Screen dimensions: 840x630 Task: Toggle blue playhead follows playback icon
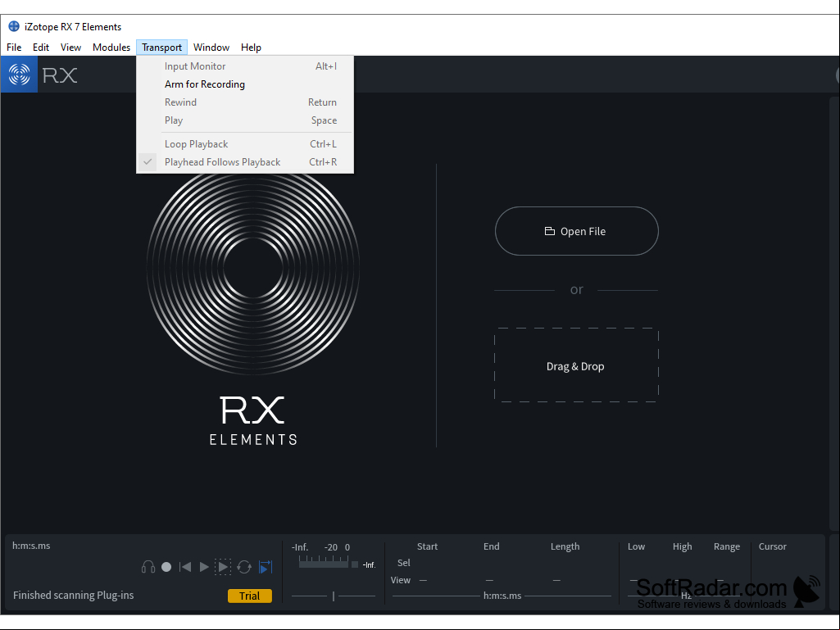tap(266, 567)
